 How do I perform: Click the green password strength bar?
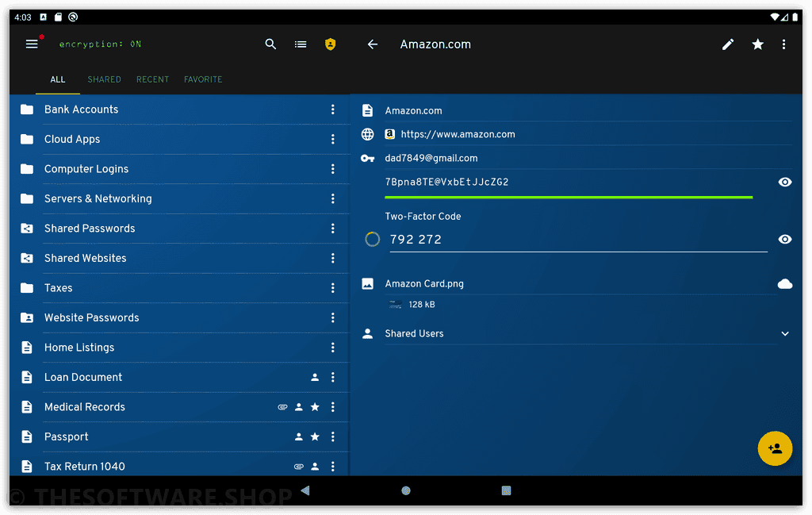(568, 198)
